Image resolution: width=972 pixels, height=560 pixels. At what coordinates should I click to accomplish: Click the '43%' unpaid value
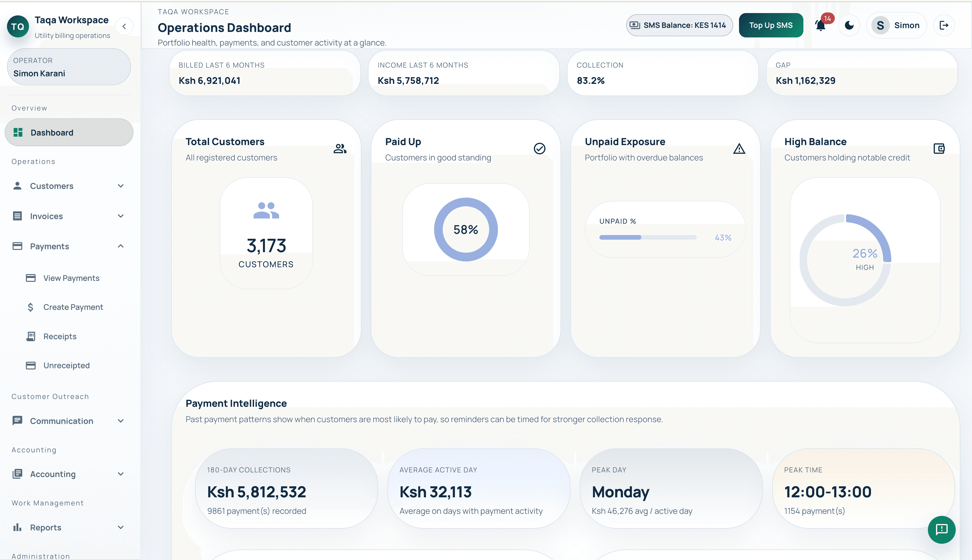pyautogui.click(x=723, y=238)
